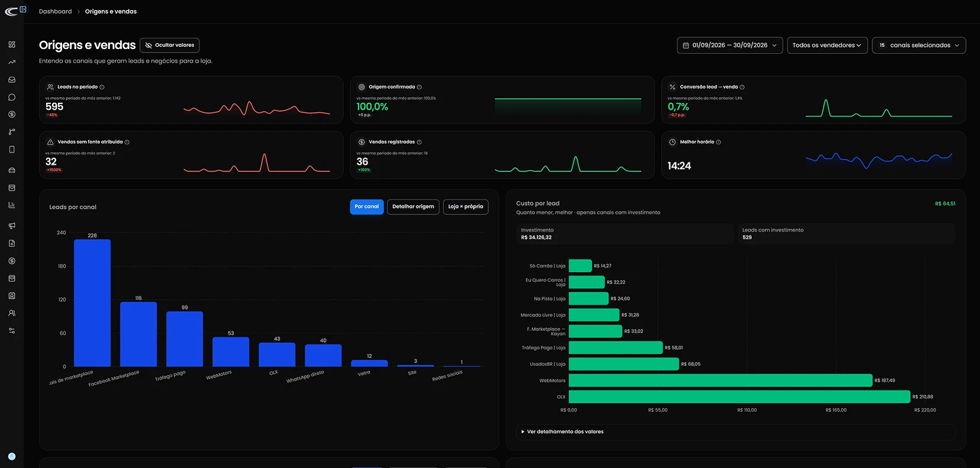Click the UsadosBR | Loja cost bar
This screenshot has width=980, height=468.
click(x=624, y=364)
